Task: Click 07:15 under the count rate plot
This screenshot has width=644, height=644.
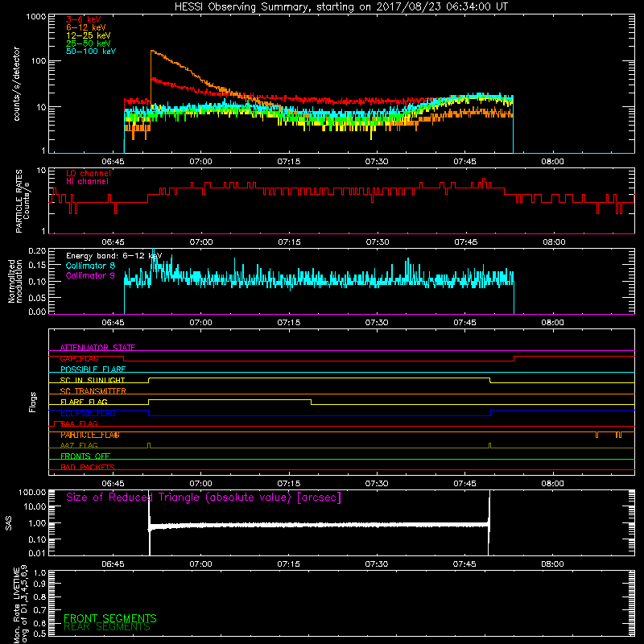Action: (x=289, y=162)
